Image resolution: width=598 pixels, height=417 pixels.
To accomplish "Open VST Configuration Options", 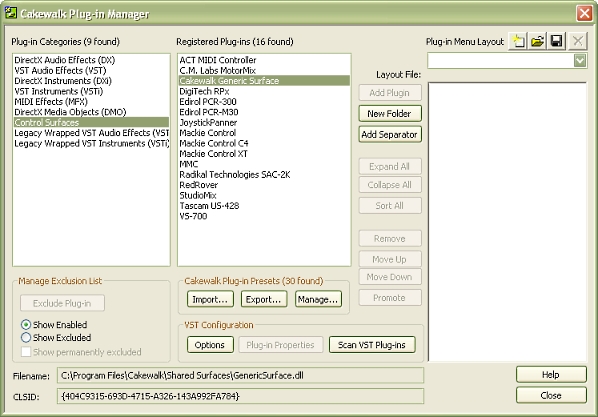I will (210, 345).
